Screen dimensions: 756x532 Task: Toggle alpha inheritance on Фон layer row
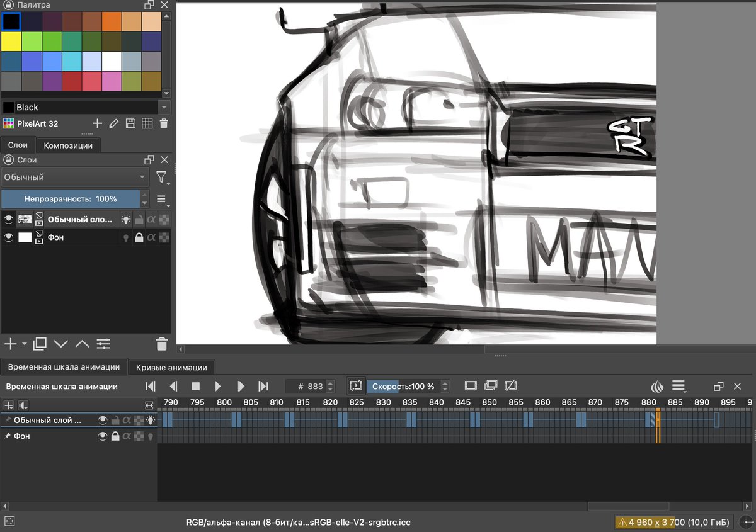tap(151, 237)
